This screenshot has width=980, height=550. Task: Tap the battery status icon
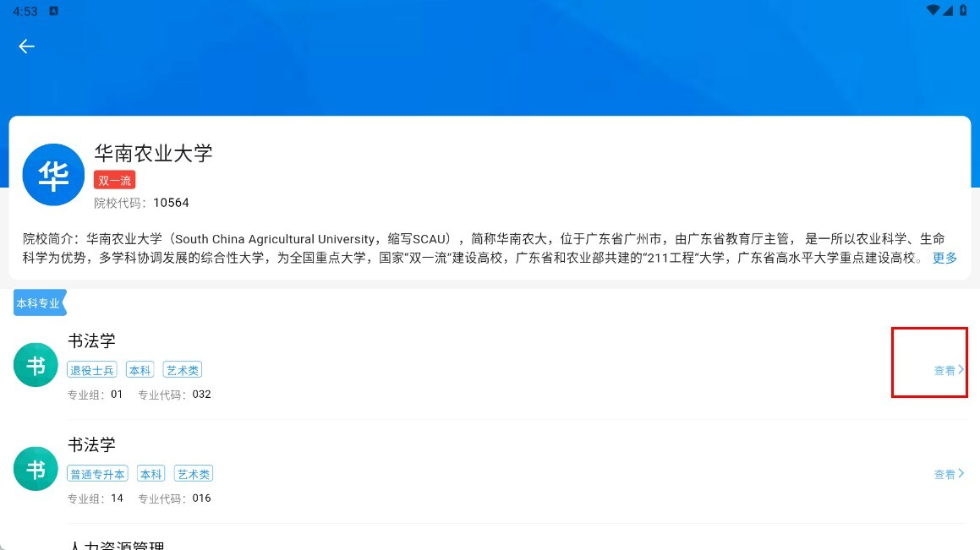tap(963, 10)
